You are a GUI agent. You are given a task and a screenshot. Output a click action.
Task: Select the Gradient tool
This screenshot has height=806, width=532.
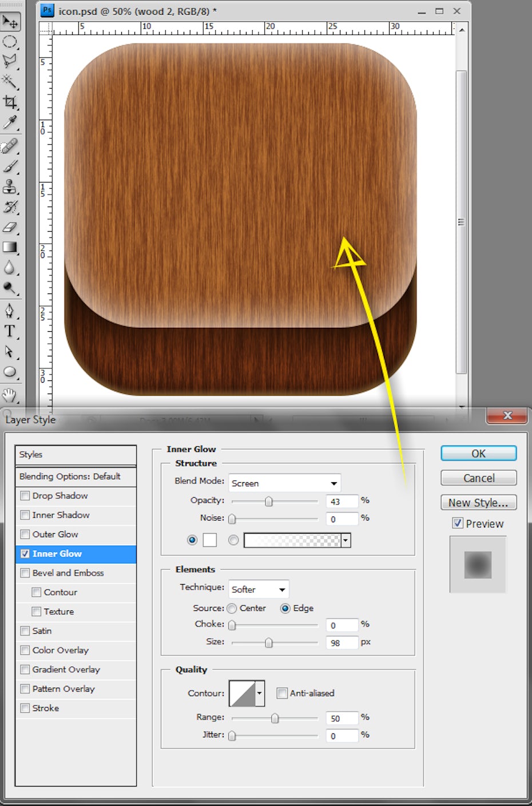[x=10, y=247]
